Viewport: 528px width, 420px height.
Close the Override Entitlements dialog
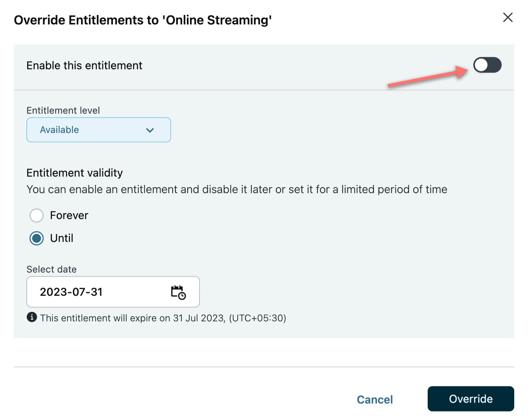(x=508, y=18)
